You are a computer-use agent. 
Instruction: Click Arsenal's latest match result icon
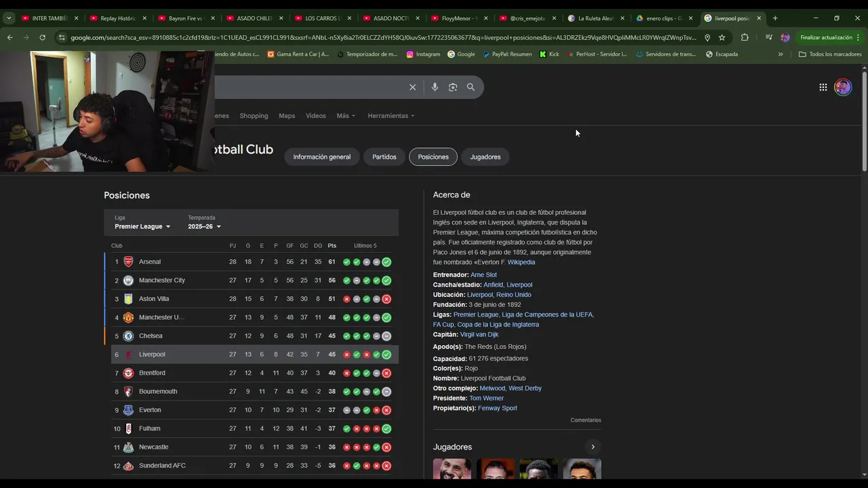click(x=387, y=262)
